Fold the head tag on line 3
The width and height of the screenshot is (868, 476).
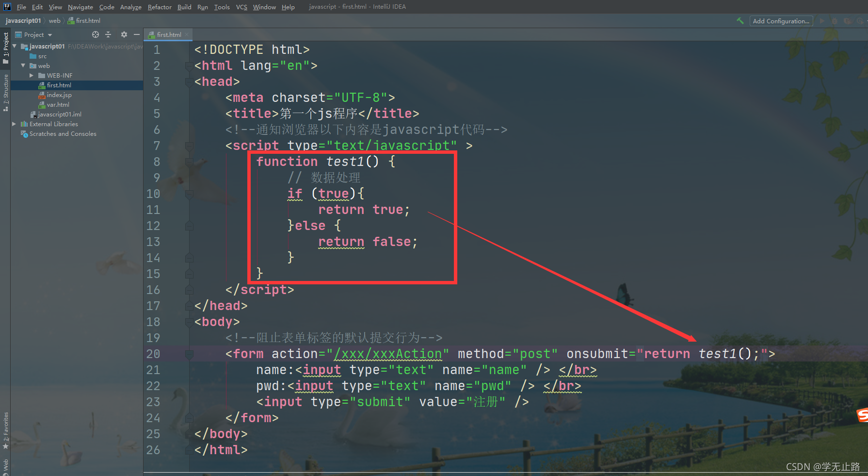click(189, 82)
